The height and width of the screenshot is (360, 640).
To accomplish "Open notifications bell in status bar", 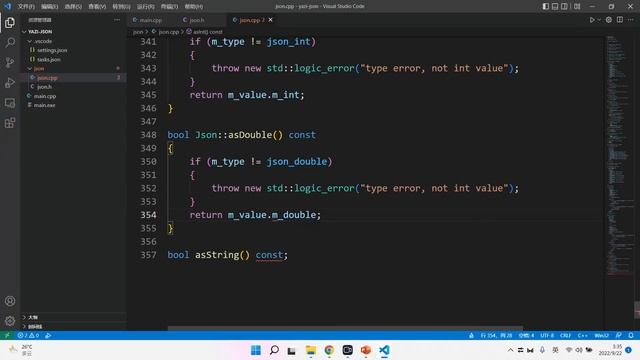I will coord(631,335).
